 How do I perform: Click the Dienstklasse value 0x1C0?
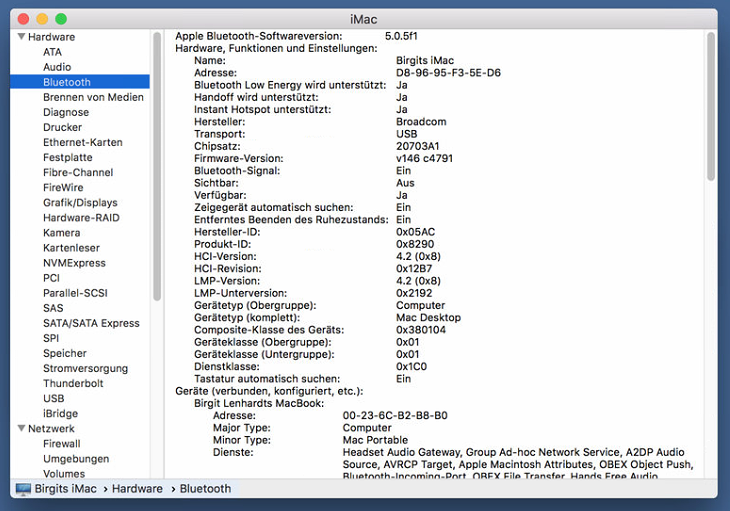(x=411, y=366)
